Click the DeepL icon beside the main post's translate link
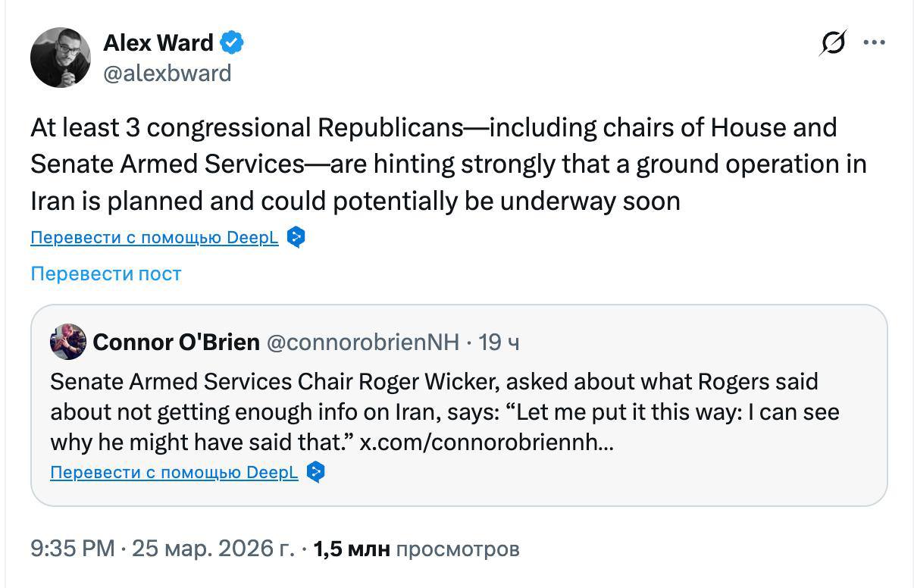Image resolution: width=914 pixels, height=588 pixels. click(x=296, y=237)
